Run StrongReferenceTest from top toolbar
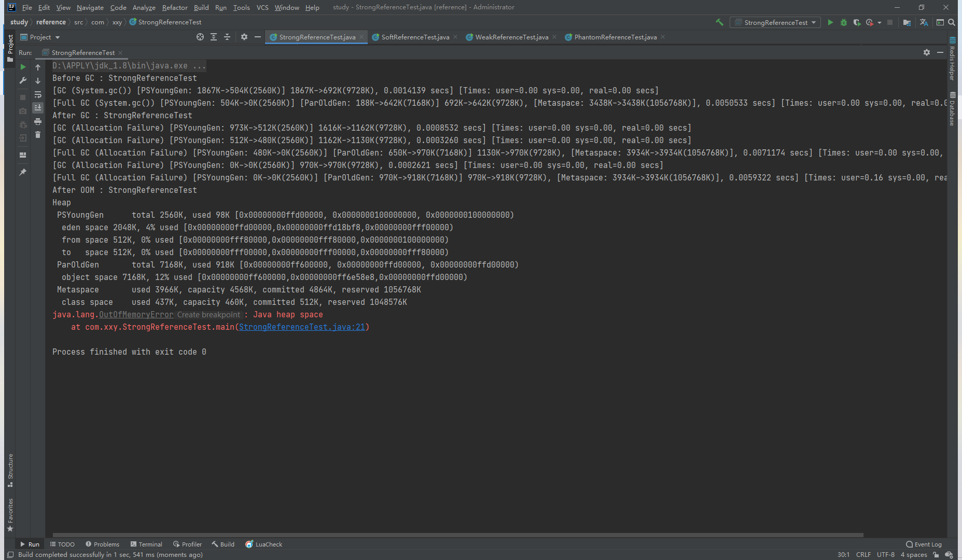Image resolution: width=962 pixels, height=560 pixels. pyautogui.click(x=830, y=22)
